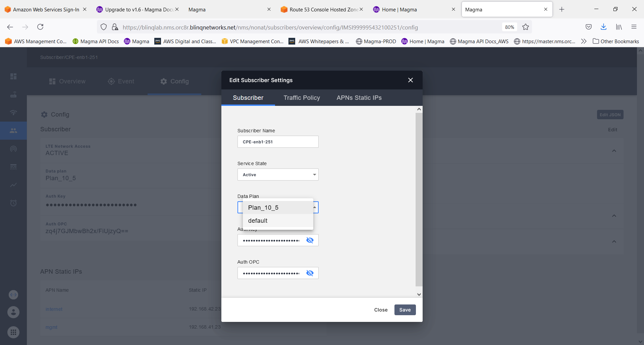Collapse the LTE Network Access section
The width and height of the screenshot is (644, 345).
click(614, 151)
